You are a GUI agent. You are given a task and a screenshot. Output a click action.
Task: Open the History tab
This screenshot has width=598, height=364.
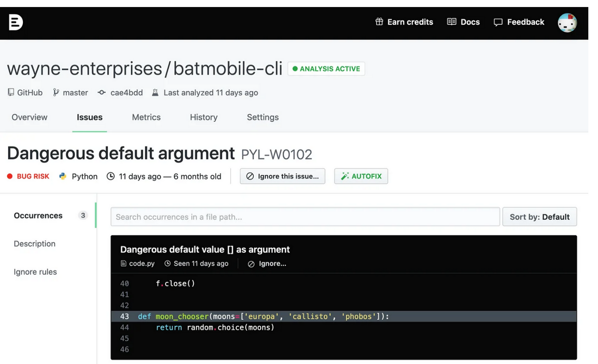point(204,118)
